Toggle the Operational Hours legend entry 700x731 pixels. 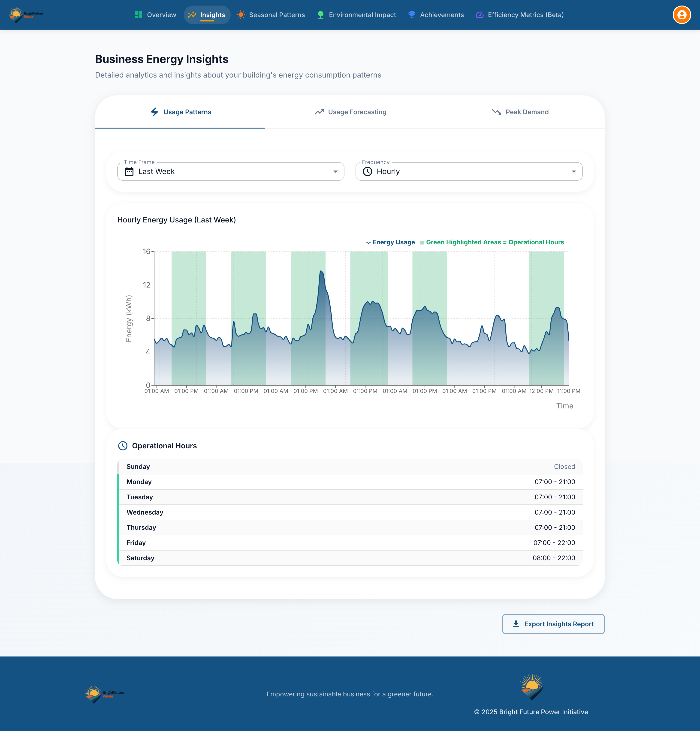[492, 243]
